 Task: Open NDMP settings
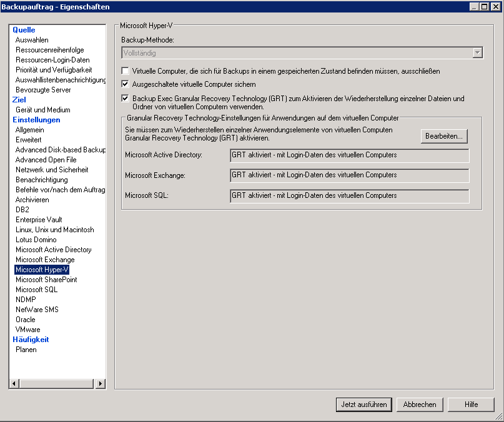tap(26, 300)
